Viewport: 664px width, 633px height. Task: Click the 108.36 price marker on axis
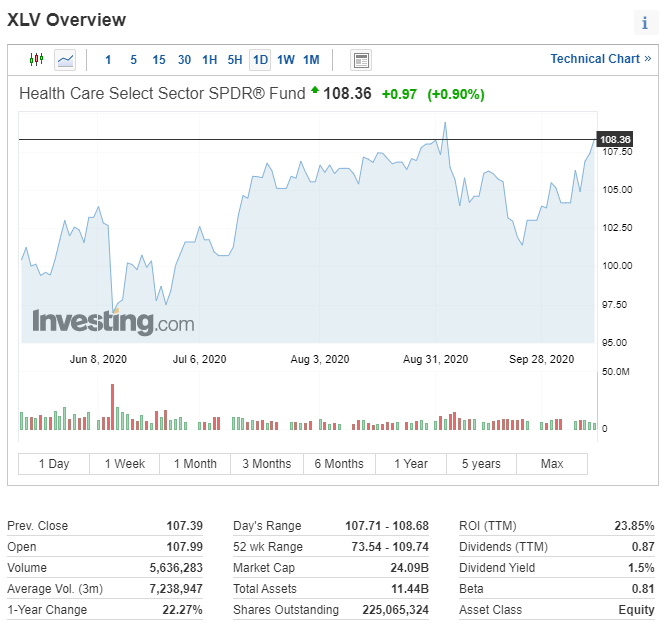pyautogui.click(x=615, y=139)
